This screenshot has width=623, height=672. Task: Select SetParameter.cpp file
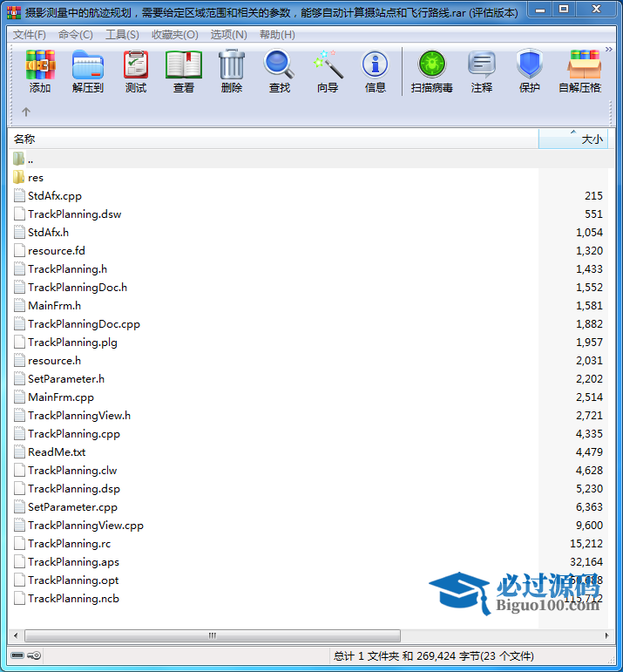(73, 507)
